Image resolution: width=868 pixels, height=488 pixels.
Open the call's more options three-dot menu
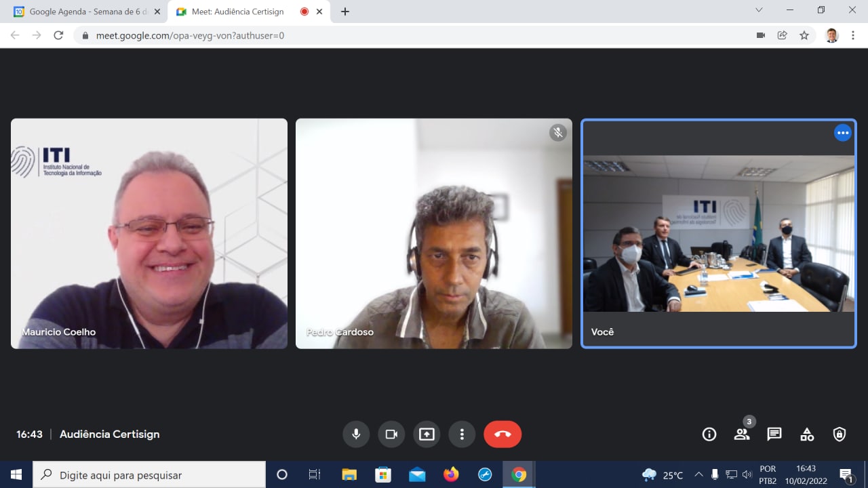click(x=462, y=434)
